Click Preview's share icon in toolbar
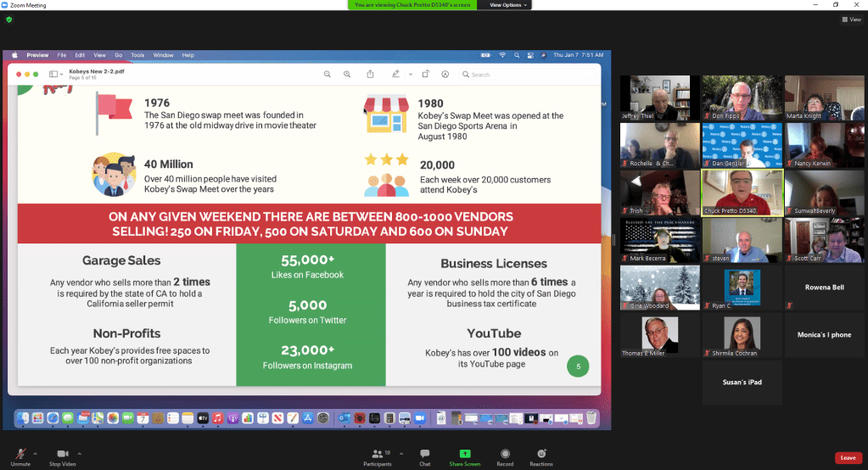 tap(370, 75)
